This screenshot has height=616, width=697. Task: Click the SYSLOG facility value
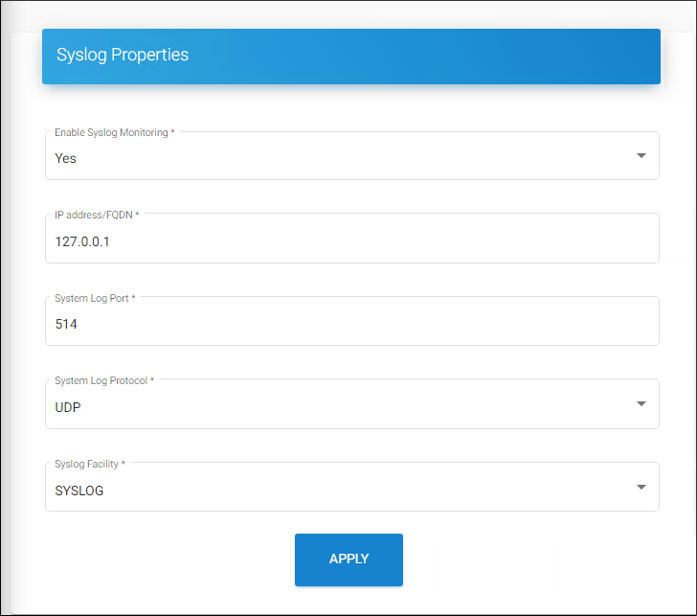pos(79,491)
